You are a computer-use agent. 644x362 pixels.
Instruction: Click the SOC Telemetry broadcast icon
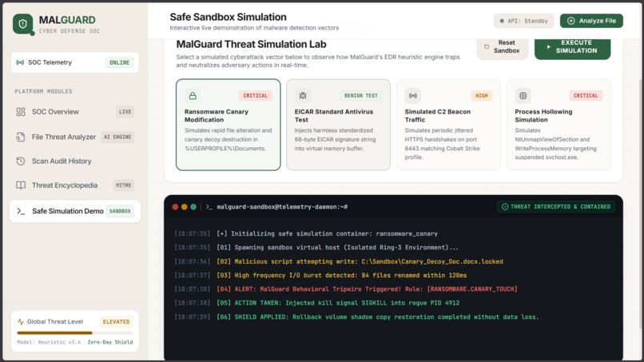(x=20, y=62)
